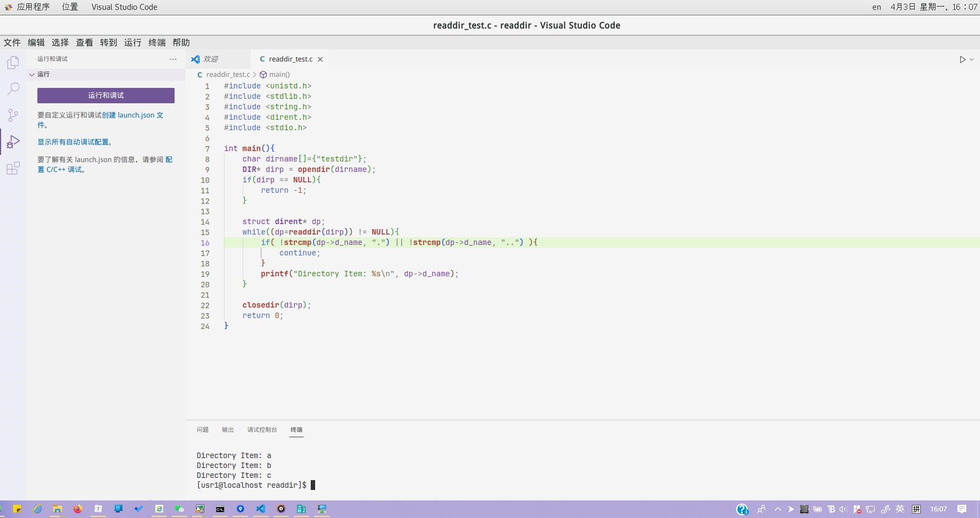
Task: Select the Run and Debug activity icon
Action: click(13, 142)
